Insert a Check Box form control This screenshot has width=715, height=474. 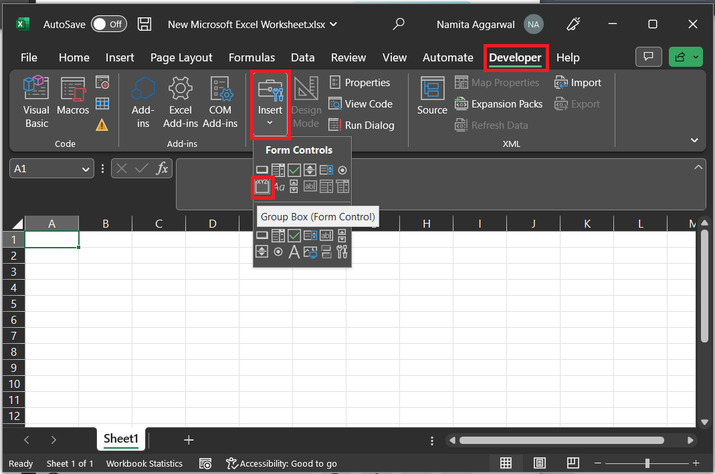(294, 170)
